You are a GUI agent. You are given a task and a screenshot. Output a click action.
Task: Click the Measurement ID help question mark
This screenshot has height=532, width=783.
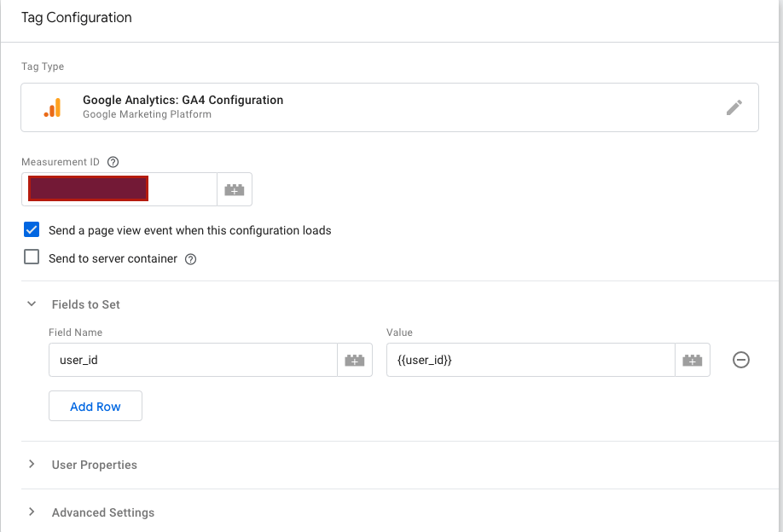pos(113,162)
